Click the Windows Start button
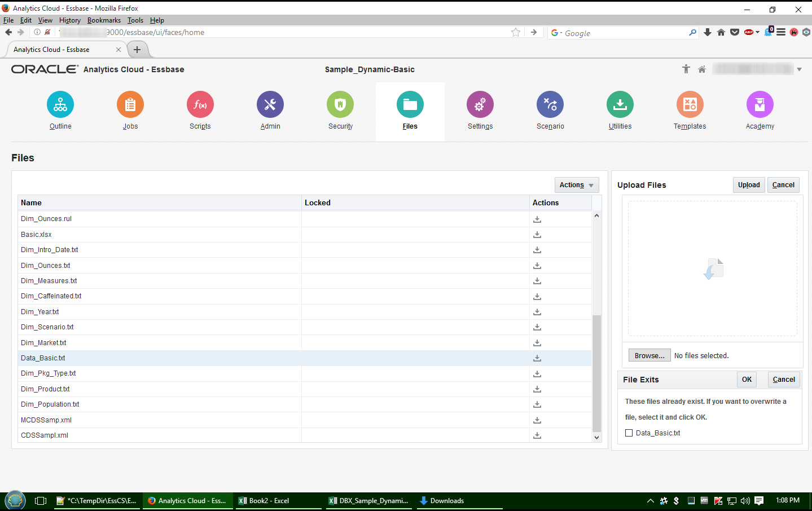The image size is (812, 511). pos(15,501)
